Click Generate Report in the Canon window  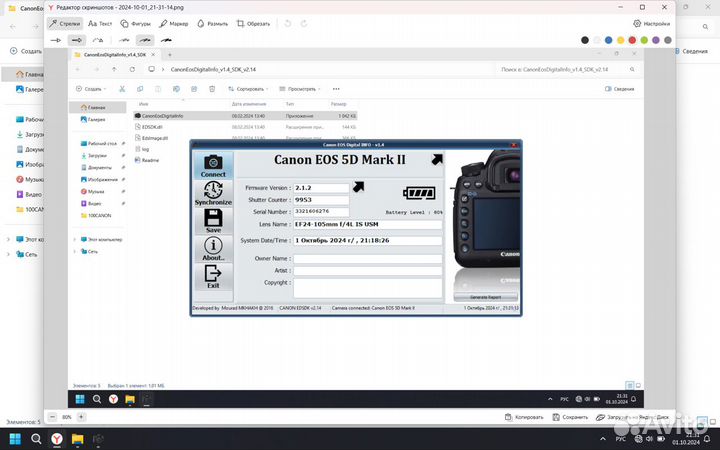point(485,297)
